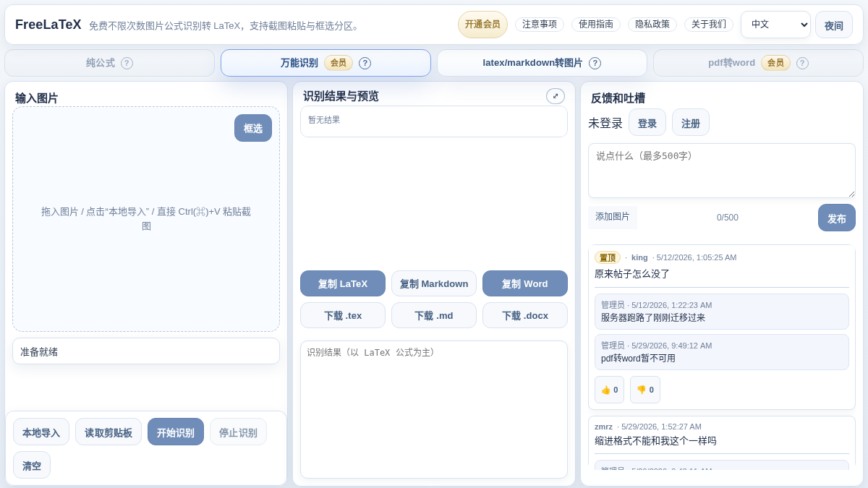Click the 登录 button
Viewport: 868px width, 488px height.
647,122
